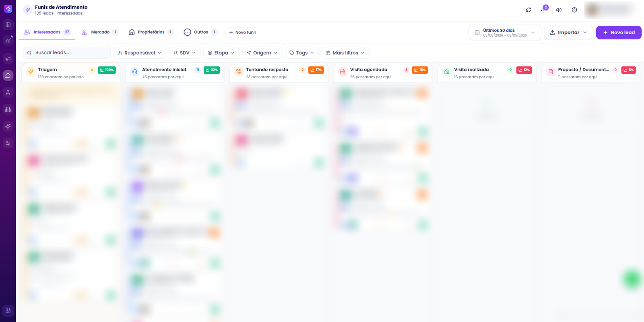Image resolution: width=644 pixels, height=322 pixels.
Task: Toggle the sound speaker icon
Action: coord(559,10)
